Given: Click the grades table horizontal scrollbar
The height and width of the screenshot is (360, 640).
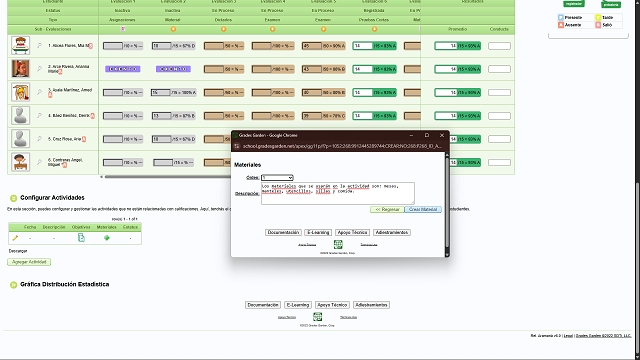Looking at the screenshot, I should pos(167,177).
